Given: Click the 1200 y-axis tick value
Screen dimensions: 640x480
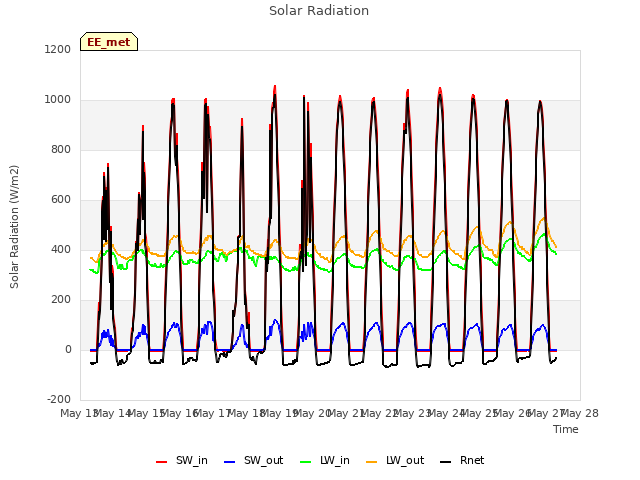Looking at the screenshot, I should click(58, 49).
